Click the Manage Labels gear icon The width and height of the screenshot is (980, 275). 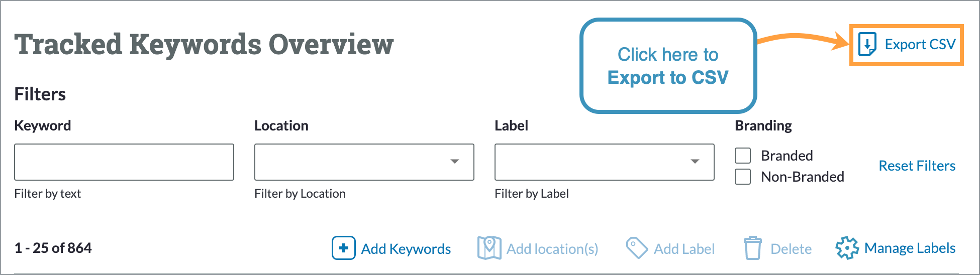pos(847,248)
